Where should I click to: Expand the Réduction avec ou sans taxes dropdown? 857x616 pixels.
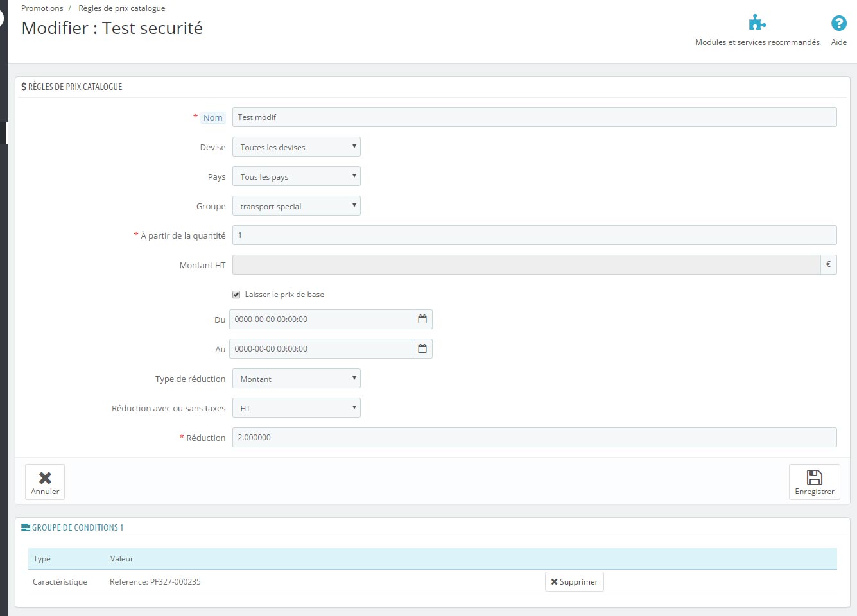click(296, 408)
